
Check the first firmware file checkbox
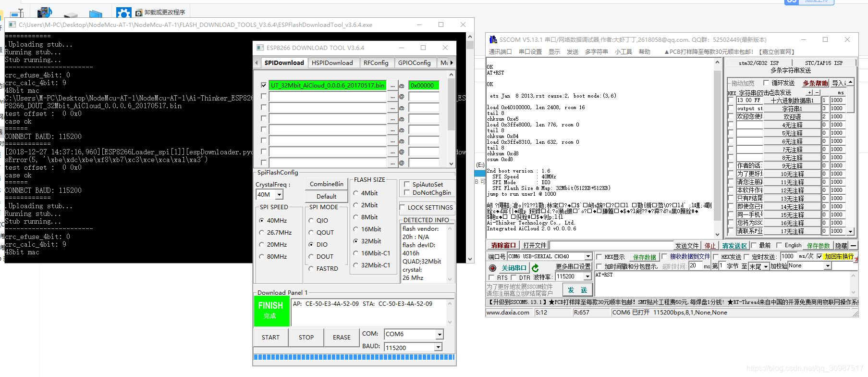coord(263,85)
